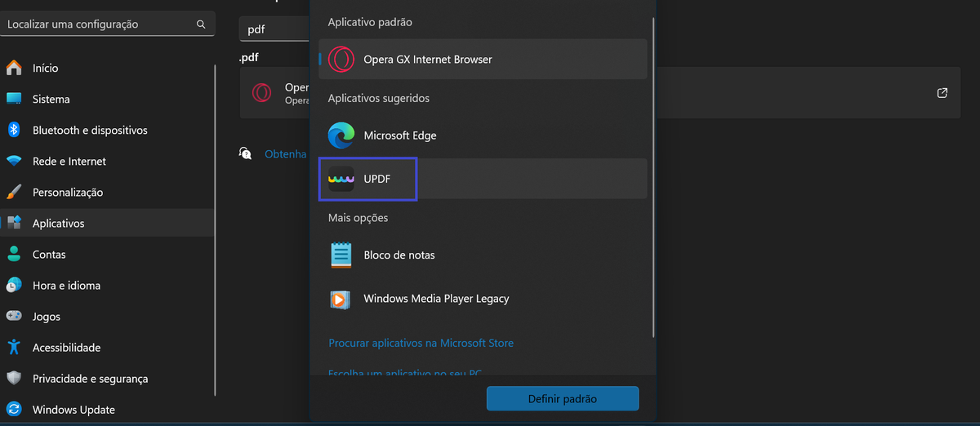Open Contas settings
This screenshot has height=426, width=980.
coord(108,254)
